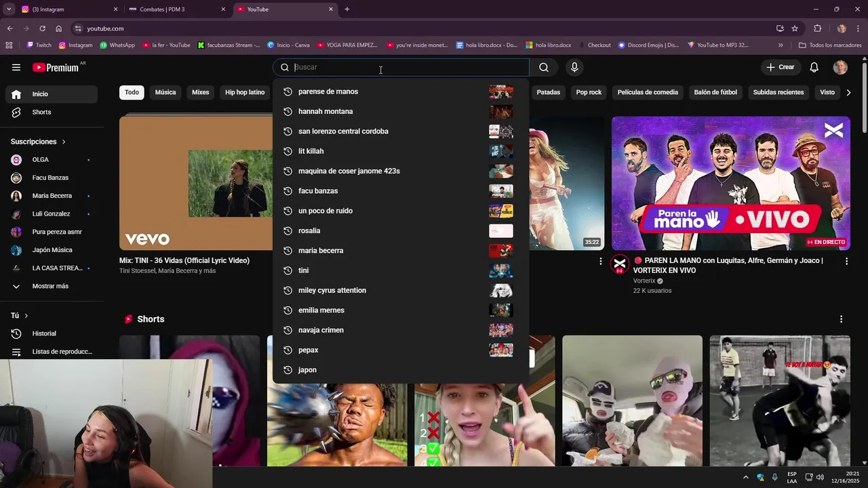868x488 pixels.
Task: Click the taskbar volume icon
Action: pos(820,477)
